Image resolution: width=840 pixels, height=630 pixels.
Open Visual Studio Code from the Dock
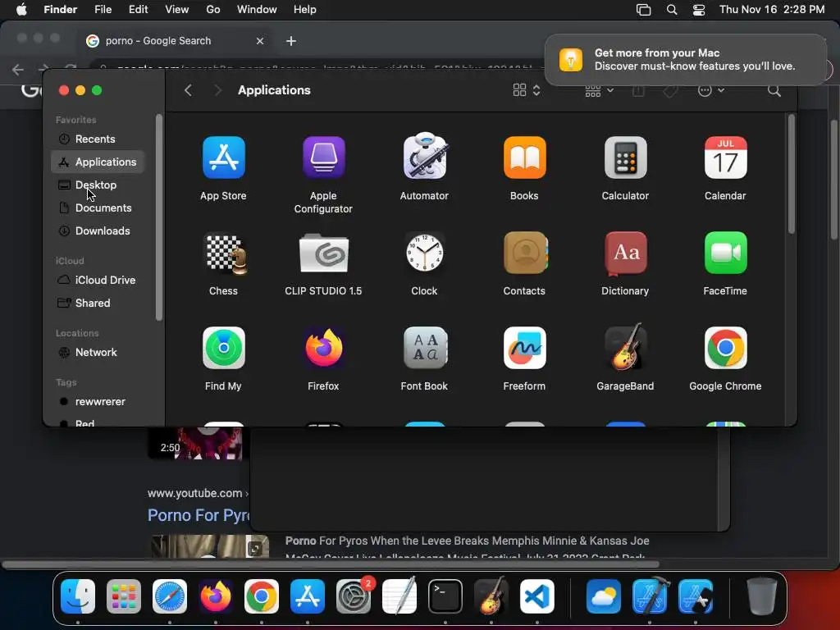pos(536,596)
